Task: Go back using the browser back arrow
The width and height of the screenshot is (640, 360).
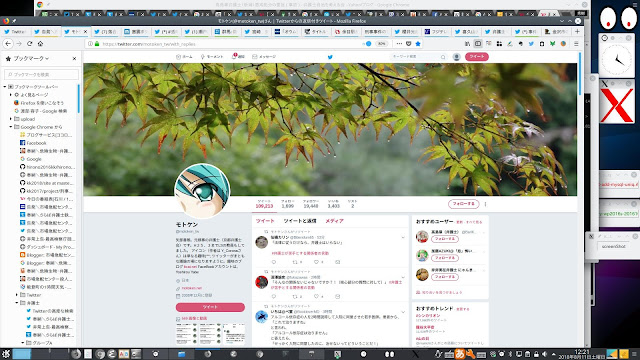Action: 8,44
